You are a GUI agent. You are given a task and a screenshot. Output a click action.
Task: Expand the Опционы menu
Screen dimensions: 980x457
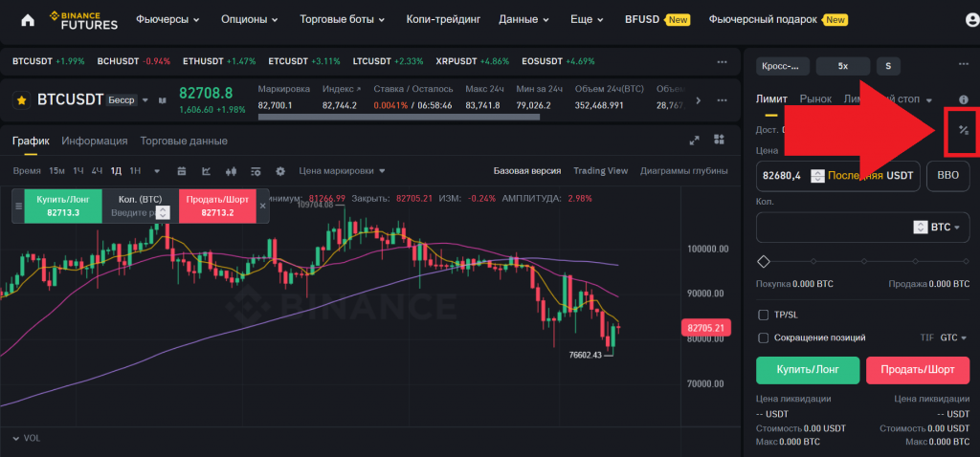[x=250, y=19]
